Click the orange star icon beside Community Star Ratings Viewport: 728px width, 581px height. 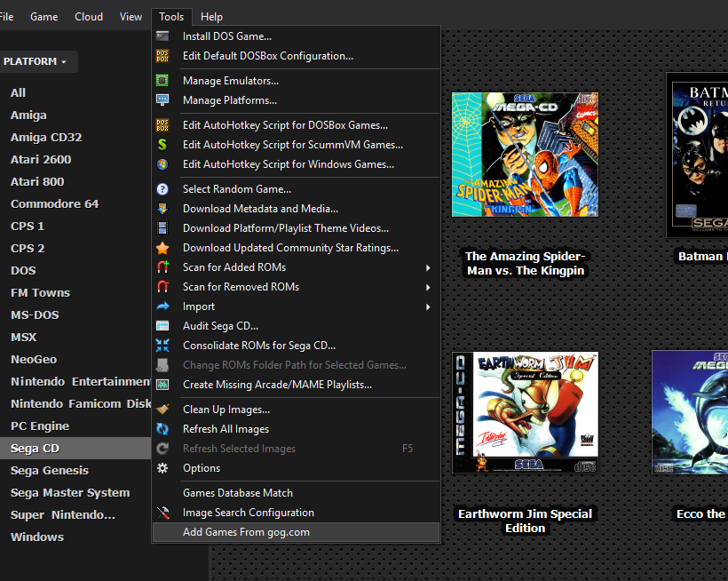(x=162, y=248)
